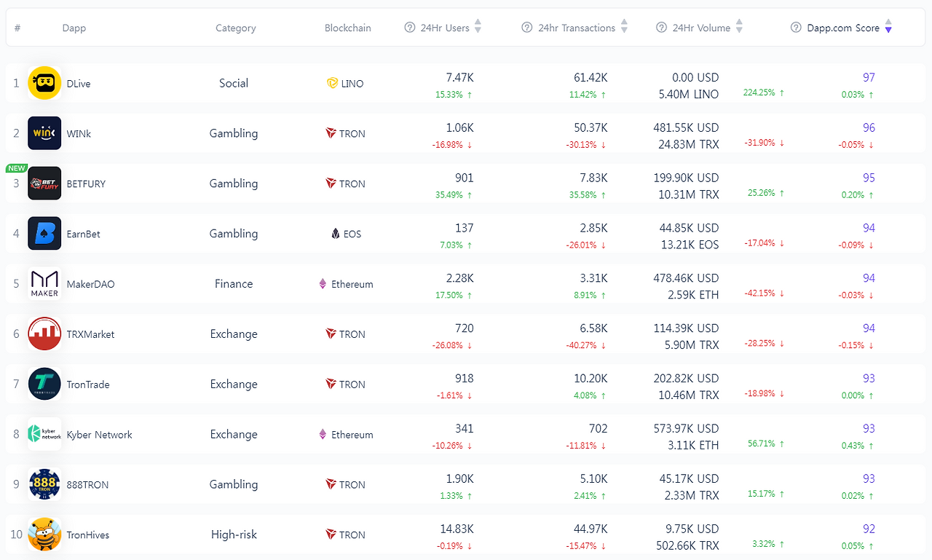Image resolution: width=932 pixels, height=560 pixels.
Task: Click the Kyber Network logo
Action: [44, 434]
